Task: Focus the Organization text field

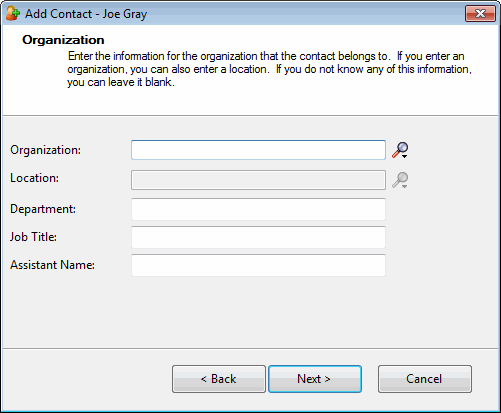Action: 258,150
